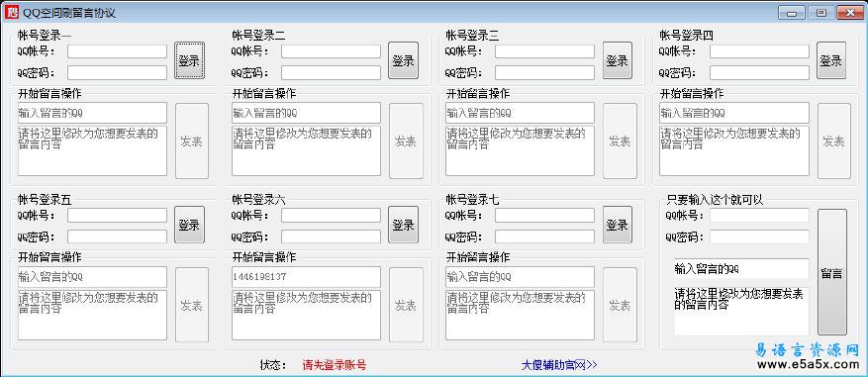The height and width of the screenshot is (377, 868).
Task: Click message content box under 帐号登录一
Action: point(92,150)
